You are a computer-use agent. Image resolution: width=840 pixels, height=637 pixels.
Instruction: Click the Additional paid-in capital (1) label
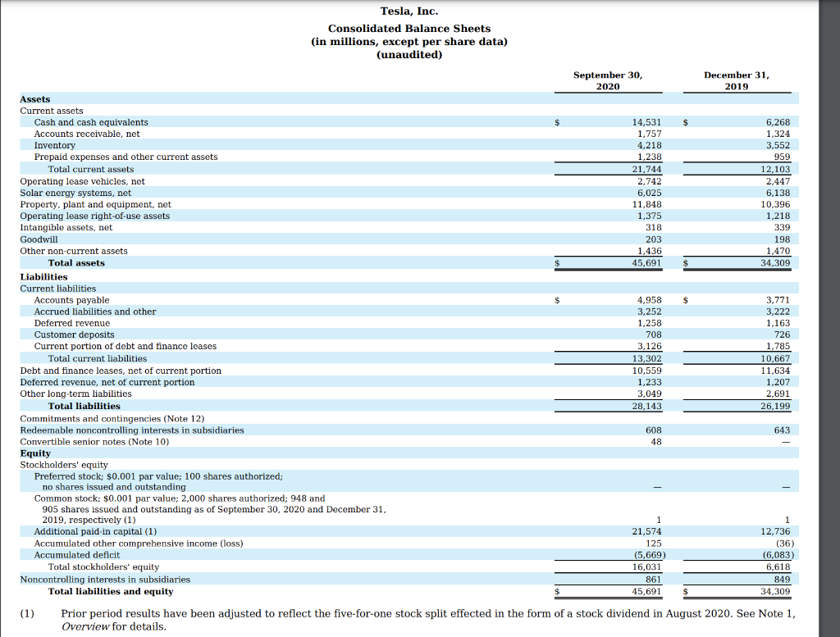click(x=95, y=531)
